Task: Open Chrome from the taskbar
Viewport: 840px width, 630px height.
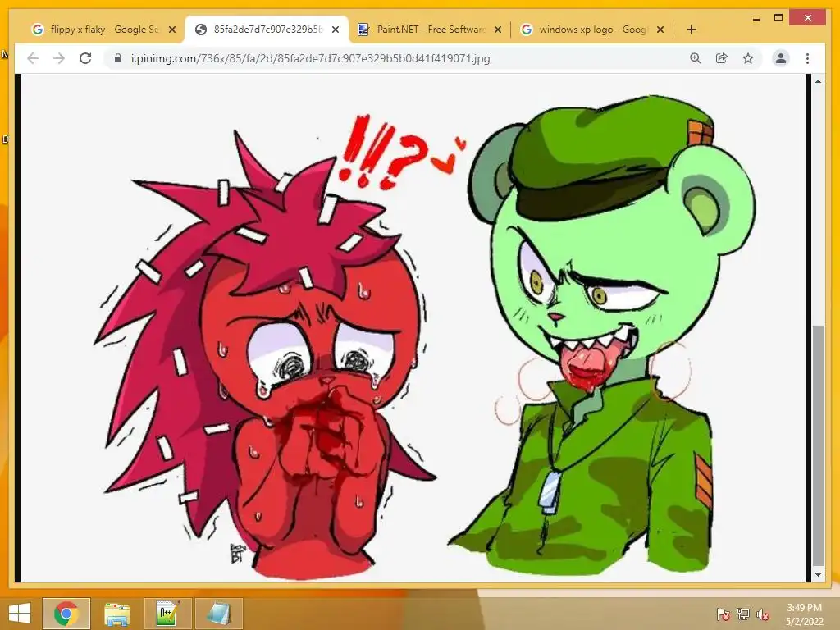Action: pyautogui.click(x=66, y=614)
